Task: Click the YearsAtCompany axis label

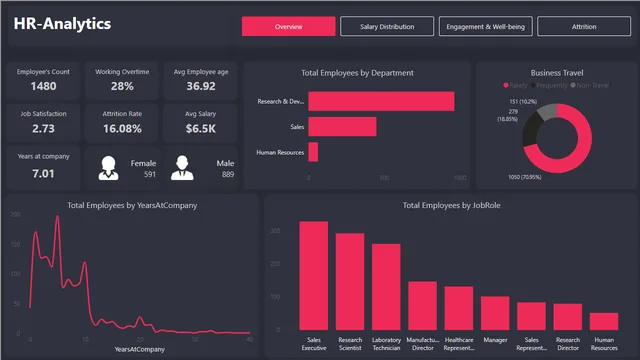Action: [140, 349]
